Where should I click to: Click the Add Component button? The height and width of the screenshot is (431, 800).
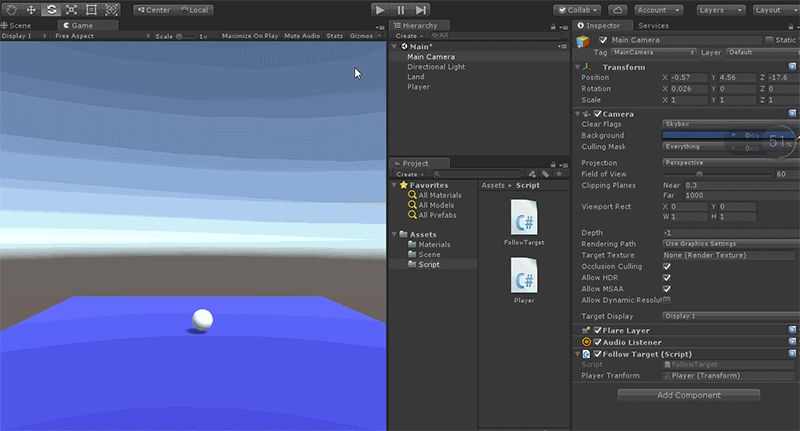[688, 395]
